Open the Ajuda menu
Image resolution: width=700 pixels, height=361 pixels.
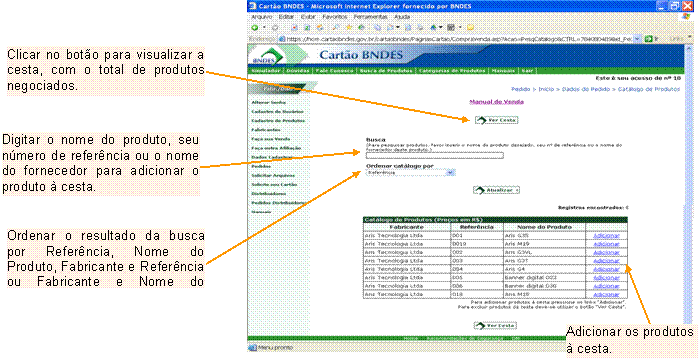(x=402, y=17)
